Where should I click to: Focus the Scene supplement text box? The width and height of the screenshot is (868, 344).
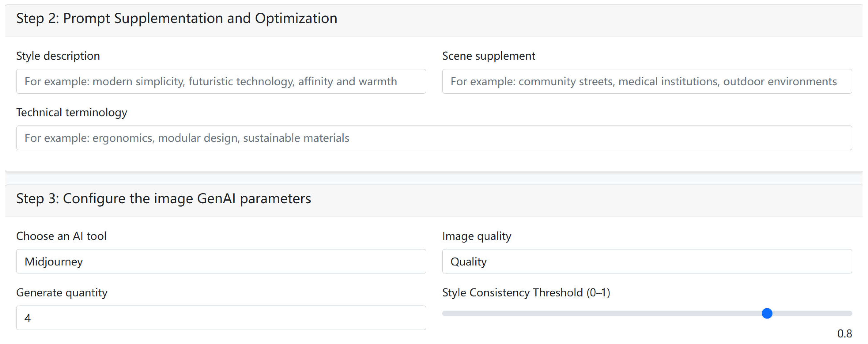click(647, 81)
